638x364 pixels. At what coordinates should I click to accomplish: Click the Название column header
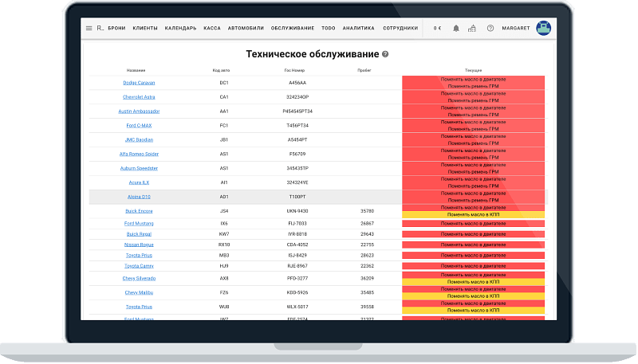(136, 70)
